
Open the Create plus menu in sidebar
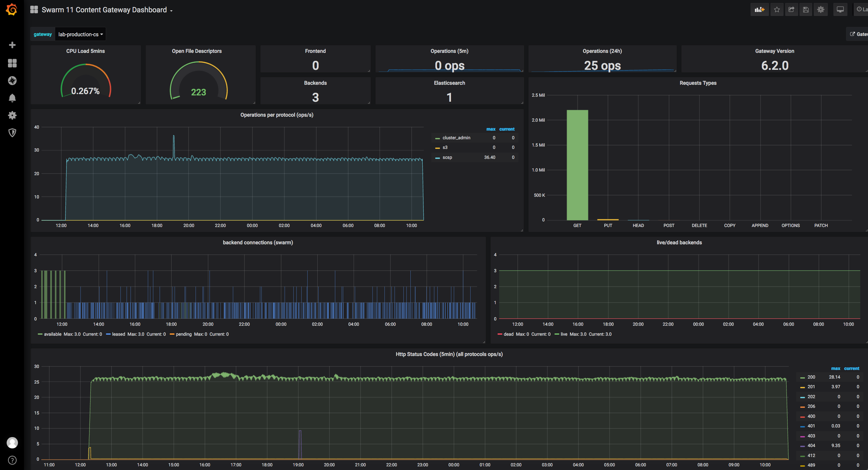[x=12, y=45]
